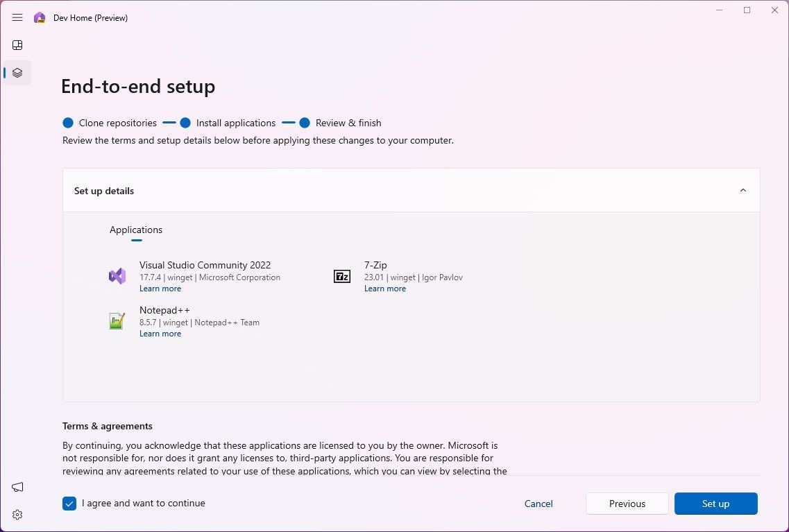
Task: Select the Widgets dashboard sidebar icon
Action: [17, 44]
